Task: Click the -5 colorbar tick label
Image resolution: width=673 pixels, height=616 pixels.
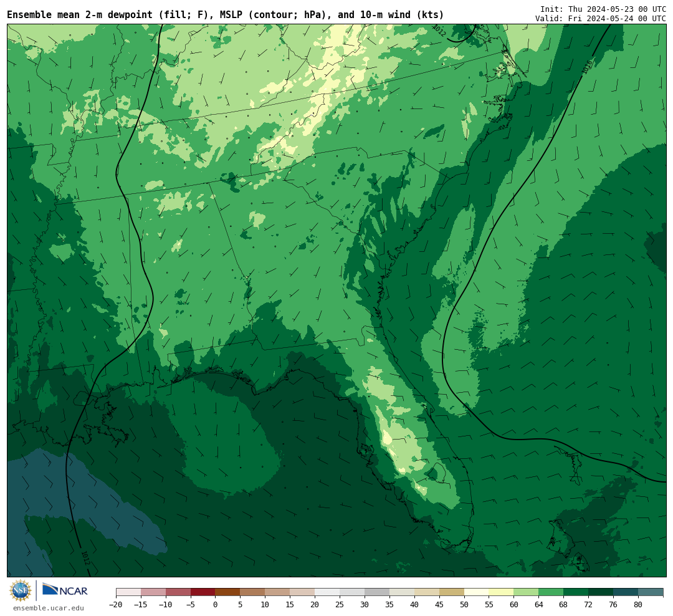Action: [x=189, y=605]
